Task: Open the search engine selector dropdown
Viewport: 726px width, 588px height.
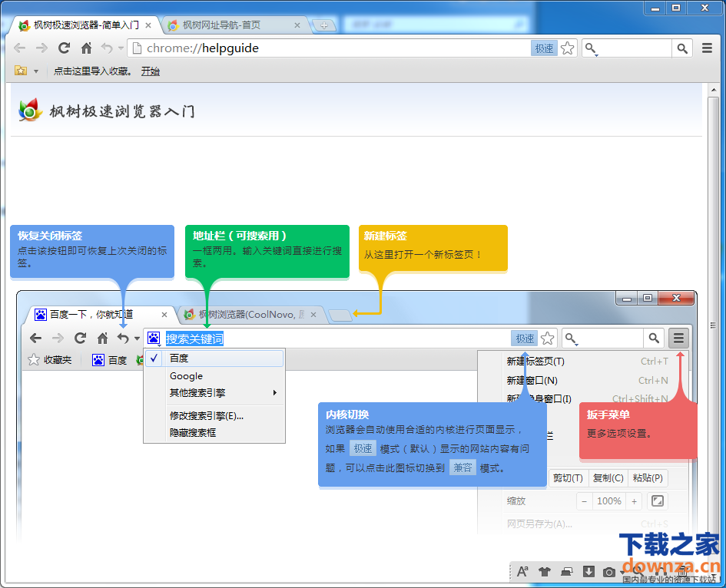Action: pos(592,49)
